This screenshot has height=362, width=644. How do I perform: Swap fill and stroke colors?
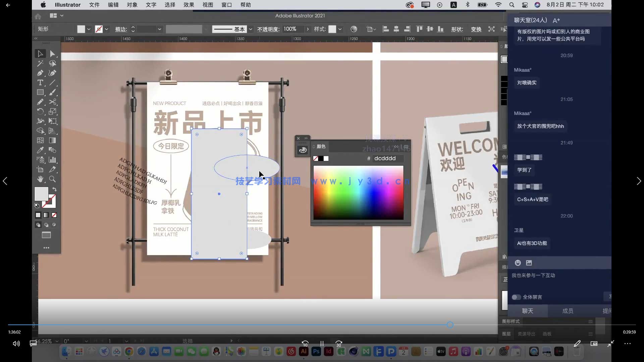click(54, 189)
